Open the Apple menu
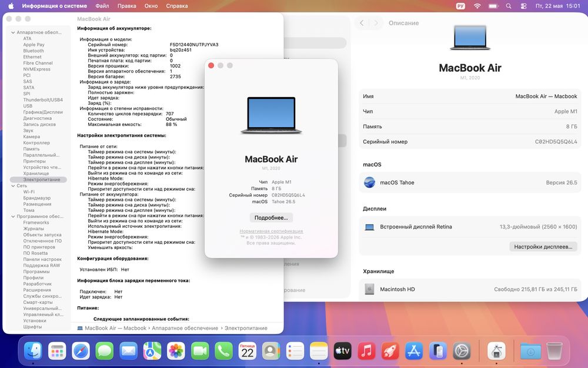 [x=11, y=6]
